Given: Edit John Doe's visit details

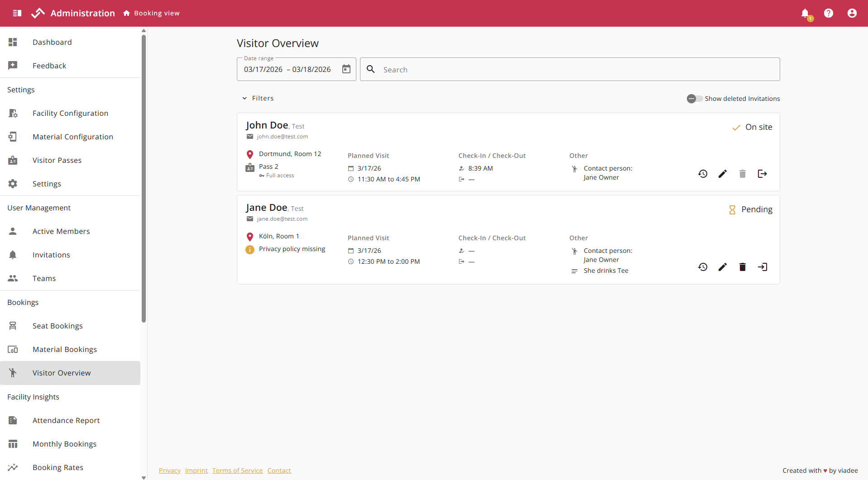Looking at the screenshot, I should pyautogui.click(x=722, y=173).
